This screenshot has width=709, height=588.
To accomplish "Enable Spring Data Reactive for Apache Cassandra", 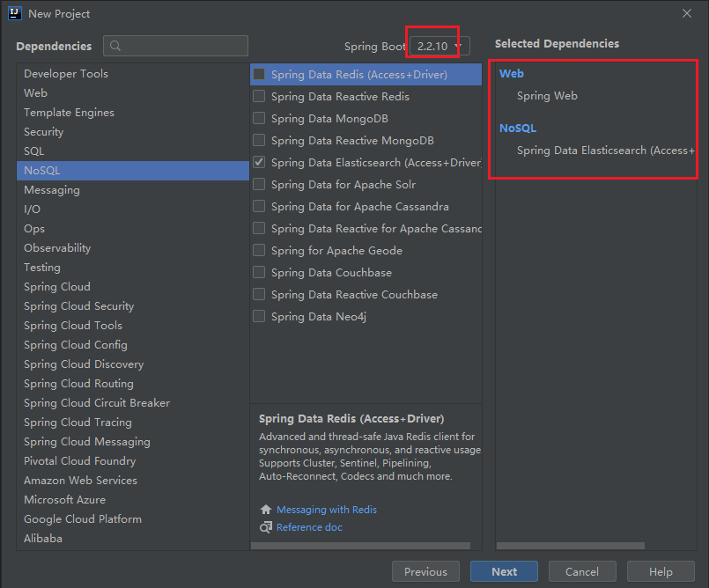I will click(259, 228).
